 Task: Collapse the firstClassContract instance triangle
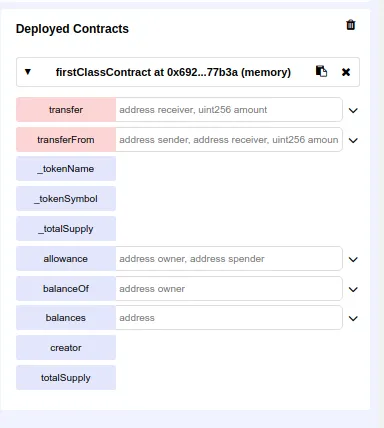pos(28,72)
